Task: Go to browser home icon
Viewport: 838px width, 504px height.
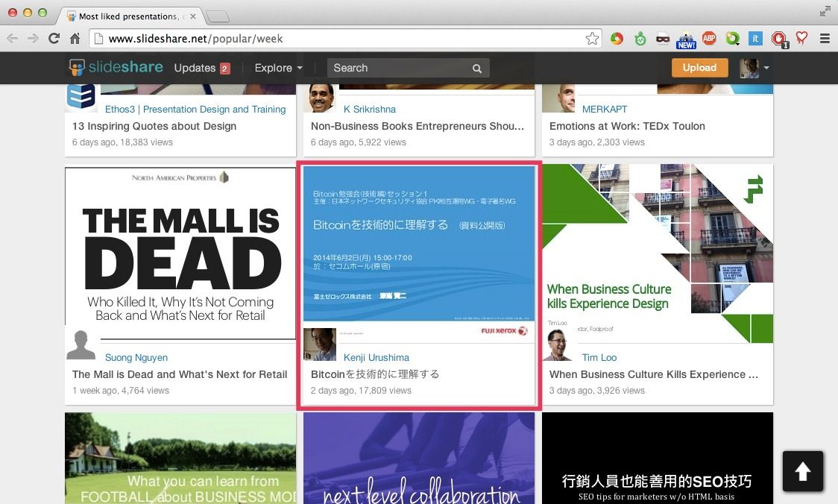Action: point(75,39)
